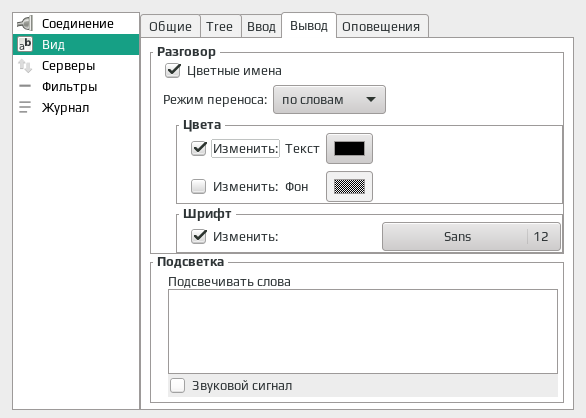Switch to the Общие tab

tap(170, 27)
